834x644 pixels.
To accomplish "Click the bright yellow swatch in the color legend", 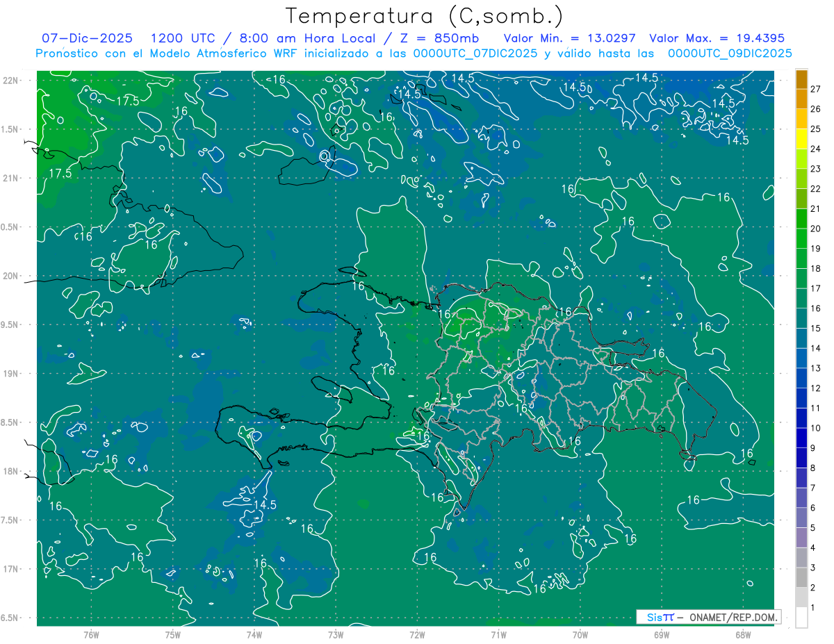I will pos(801,139).
